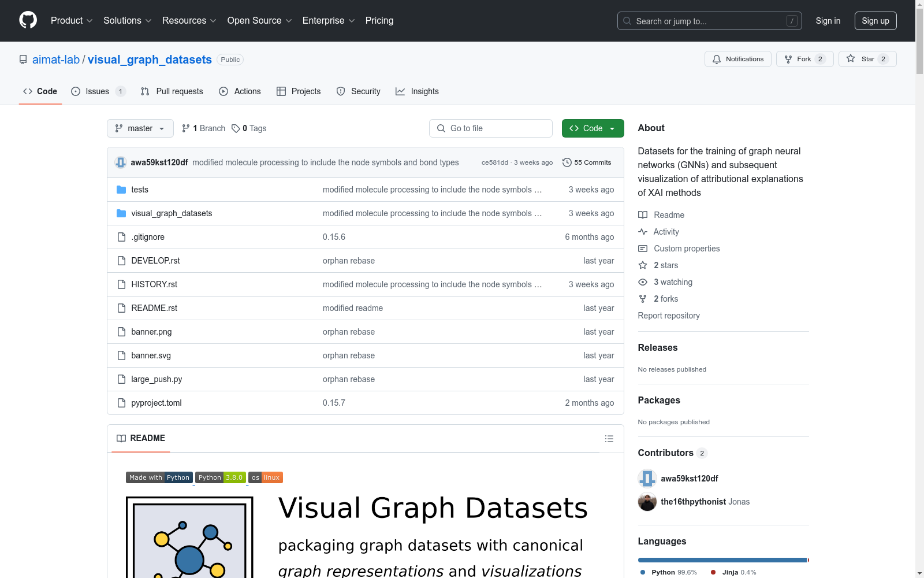The height and width of the screenshot is (578, 924).
Task: Expand the Enterprise menu
Action: pos(329,21)
